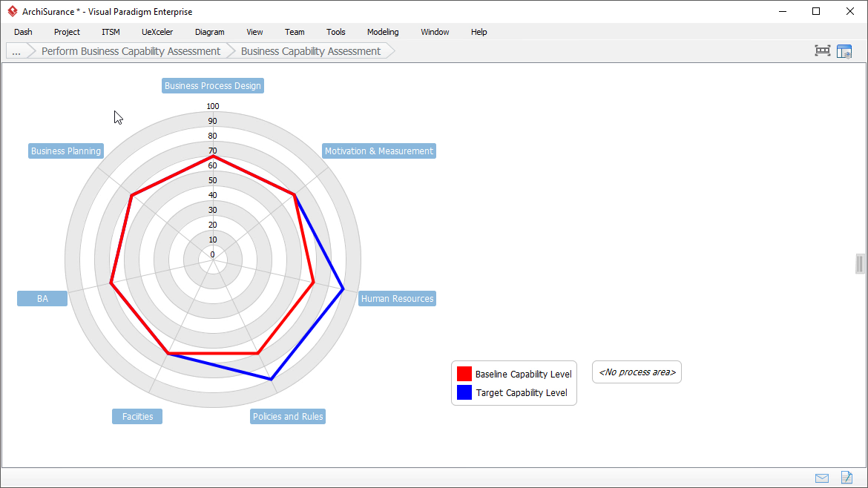Open the UeXceler menu
Screen dimensions: 868x488
(157, 32)
